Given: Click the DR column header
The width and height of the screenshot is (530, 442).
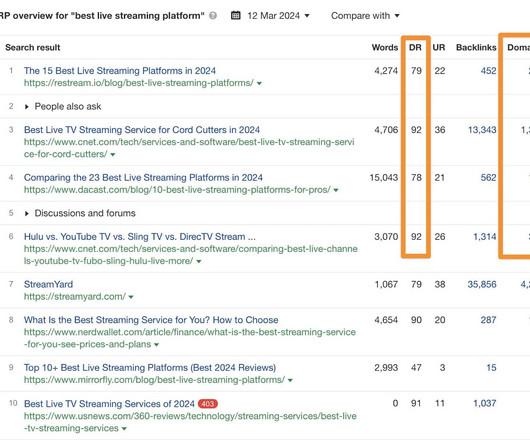Looking at the screenshot, I should tap(415, 47).
